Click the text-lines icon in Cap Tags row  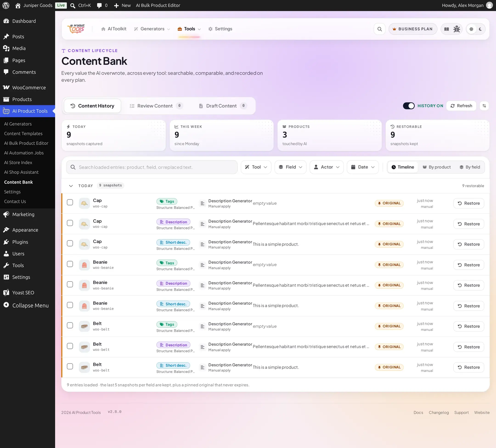coord(202,203)
